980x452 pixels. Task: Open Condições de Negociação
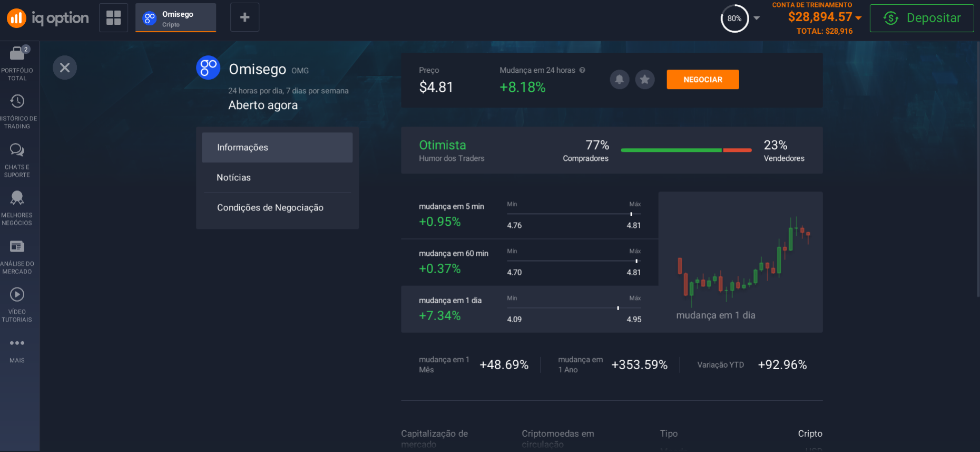pyautogui.click(x=277, y=207)
